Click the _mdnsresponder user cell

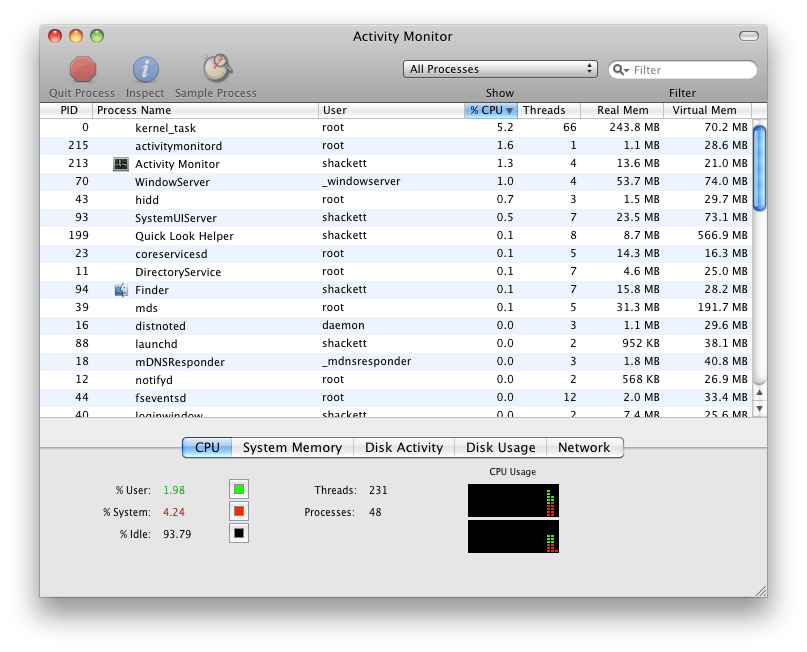pyautogui.click(x=366, y=361)
